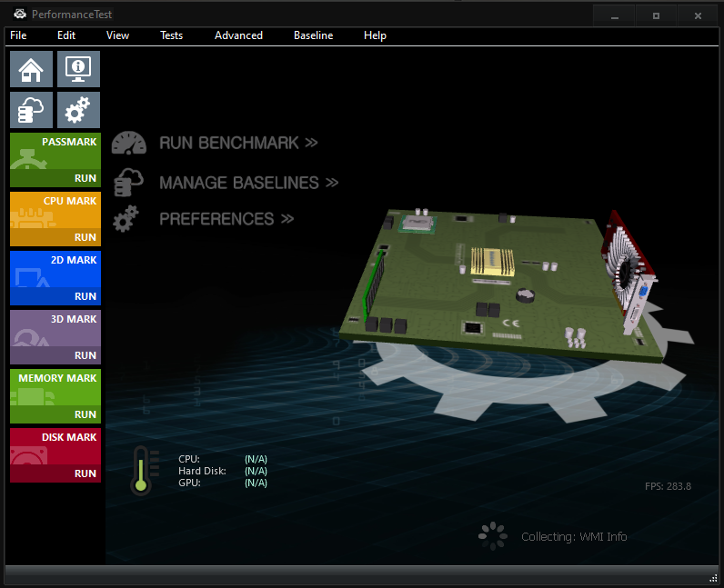Open the Tests menu
This screenshot has width=724, height=588.
click(x=171, y=35)
